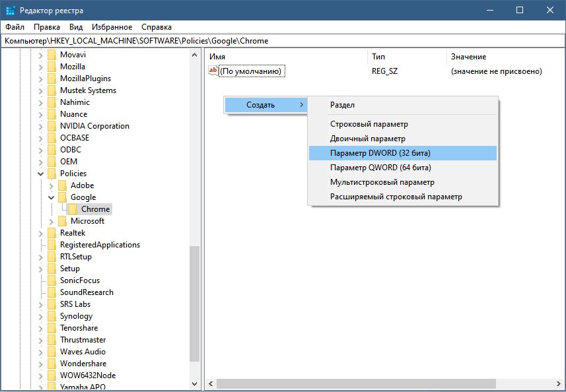Select the Setup tree entry
This screenshot has height=392, width=566.
(x=70, y=269)
